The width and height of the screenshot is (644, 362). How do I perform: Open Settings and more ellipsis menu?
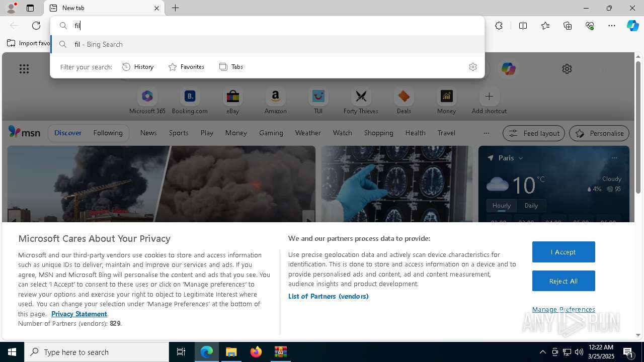(x=612, y=26)
